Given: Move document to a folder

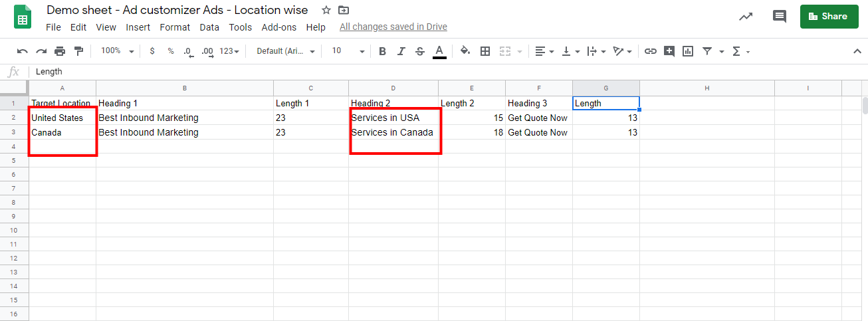Looking at the screenshot, I should (343, 10).
